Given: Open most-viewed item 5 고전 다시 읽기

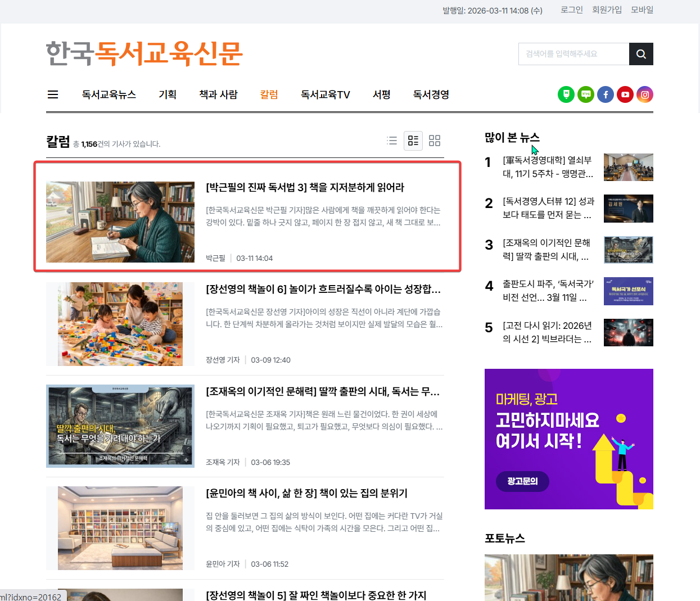Looking at the screenshot, I should point(547,332).
